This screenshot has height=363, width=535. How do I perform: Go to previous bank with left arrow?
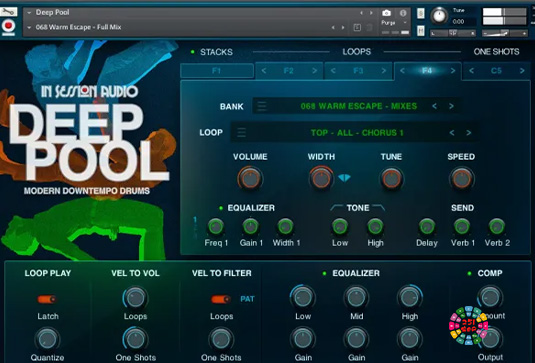[x=434, y=106]
